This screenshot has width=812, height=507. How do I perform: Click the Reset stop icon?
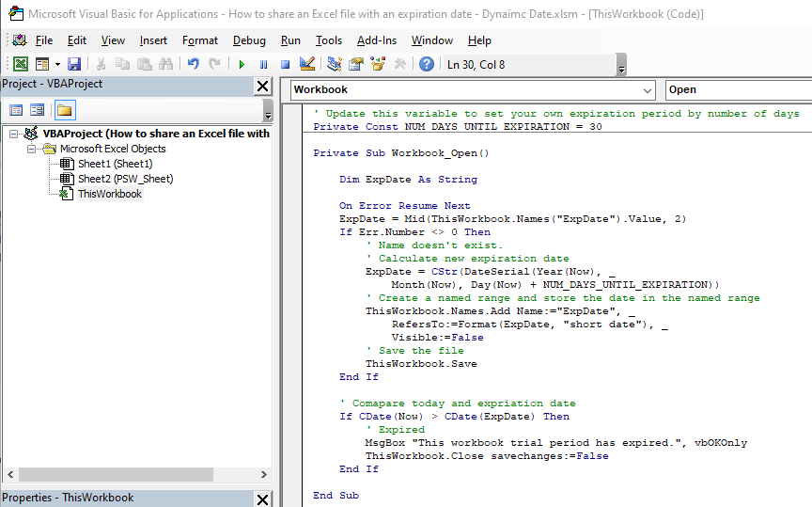285,64
